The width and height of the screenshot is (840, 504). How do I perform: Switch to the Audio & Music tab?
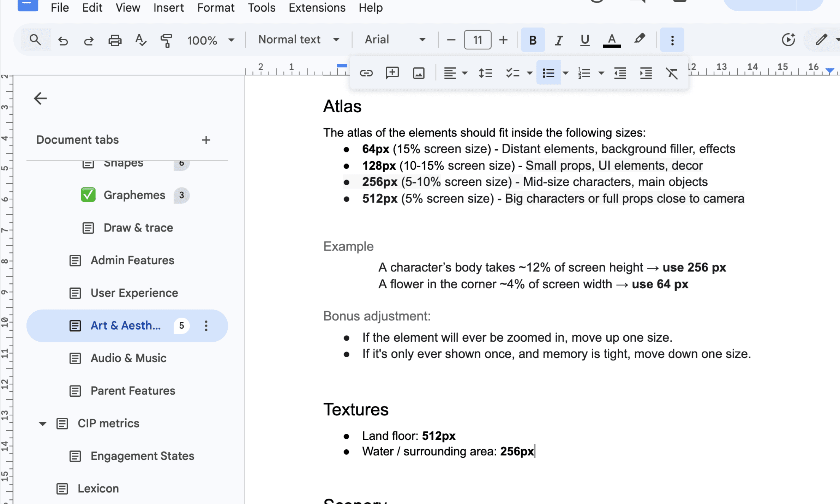[x=128, y=358]
